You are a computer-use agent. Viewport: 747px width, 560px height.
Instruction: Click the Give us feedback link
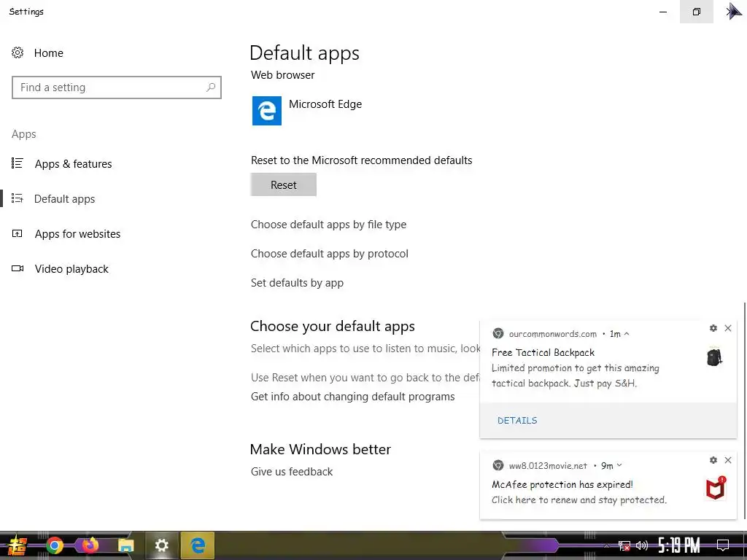(292, 472)
